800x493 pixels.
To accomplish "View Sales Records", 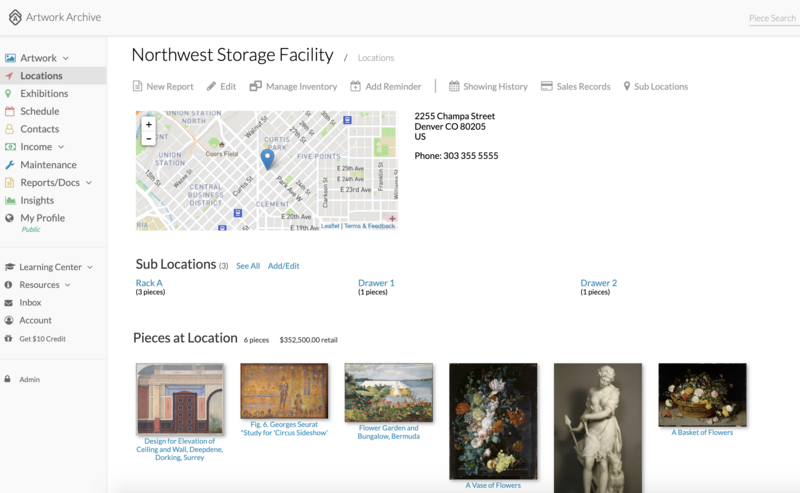I will [x=575, y=87].
